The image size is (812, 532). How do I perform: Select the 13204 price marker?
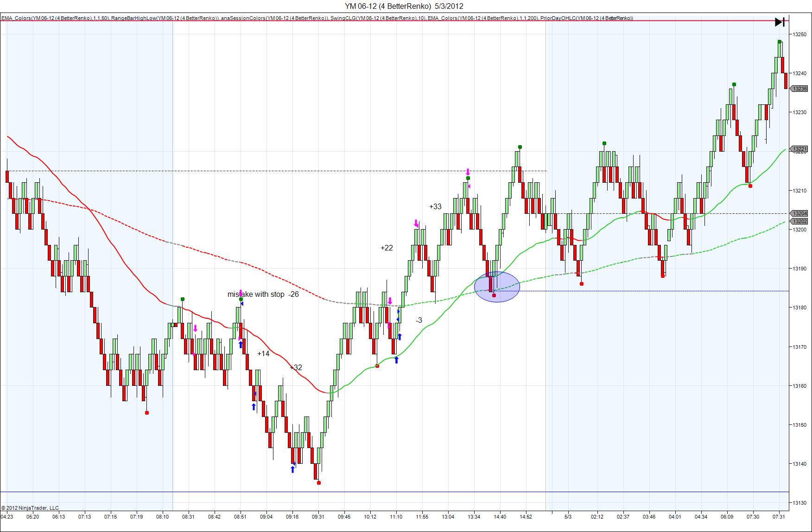[x=800, y=213]
